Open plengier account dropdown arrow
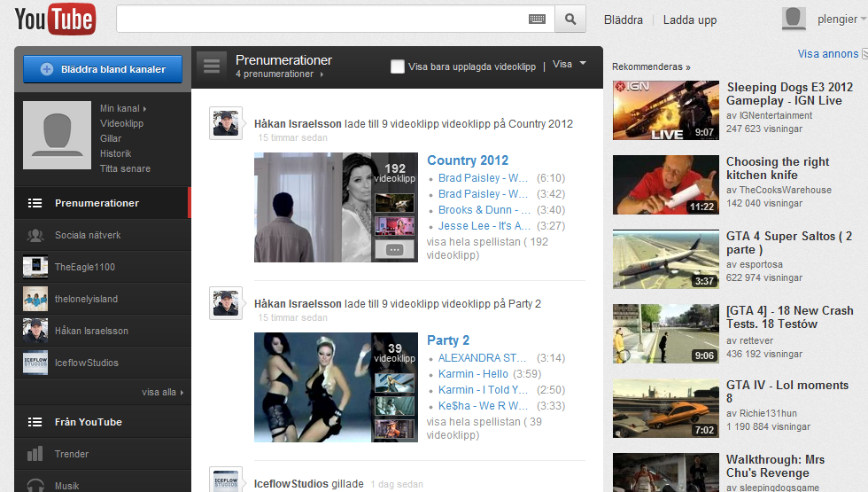 pyautogui.click(x=863, y=20)
